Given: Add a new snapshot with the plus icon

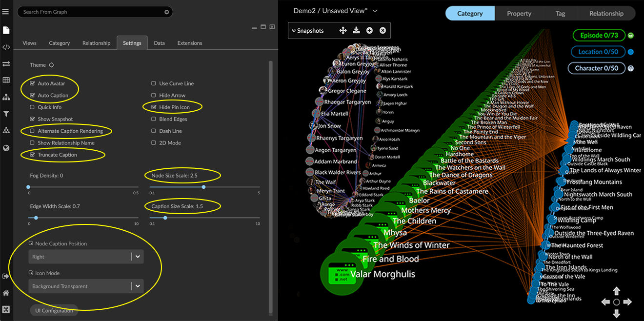Looking at the screenshot, I should click(369, 30).
